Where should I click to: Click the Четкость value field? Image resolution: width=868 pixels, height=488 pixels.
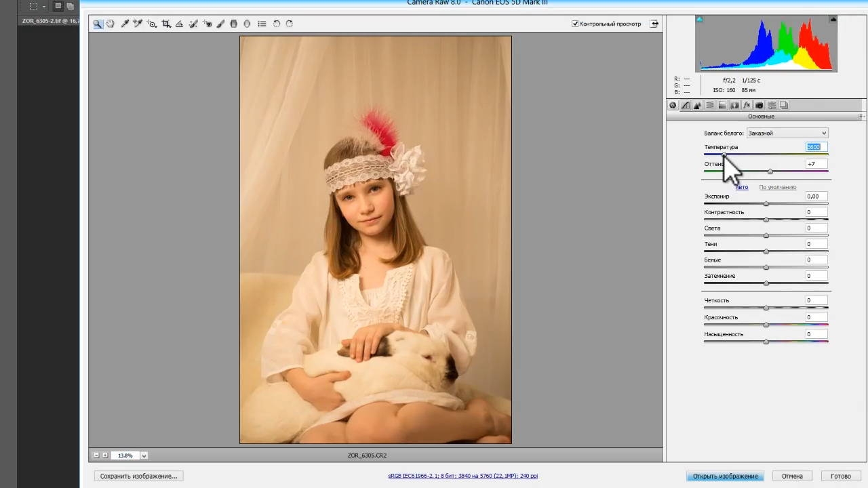[x=816, y=300]
